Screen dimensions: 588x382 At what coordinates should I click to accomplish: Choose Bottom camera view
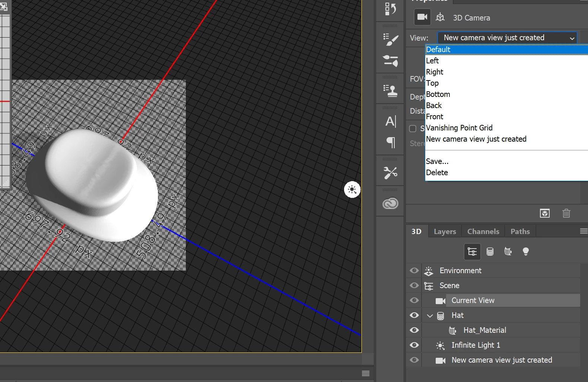click(x=506, y=94)
